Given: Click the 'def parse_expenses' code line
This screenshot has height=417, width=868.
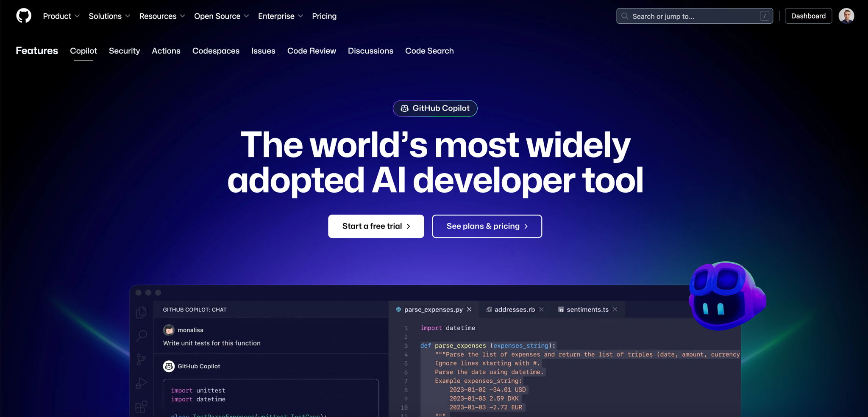Looking at the screenshot, I should 488,345.
